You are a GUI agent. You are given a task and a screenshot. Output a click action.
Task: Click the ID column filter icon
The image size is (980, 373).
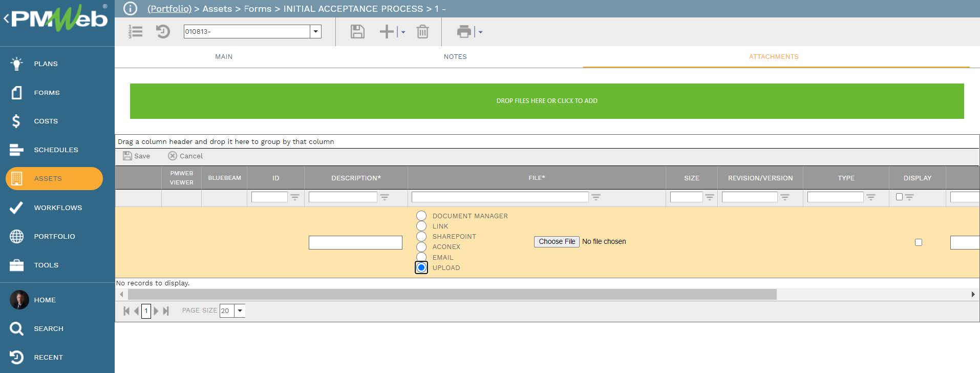295,197
